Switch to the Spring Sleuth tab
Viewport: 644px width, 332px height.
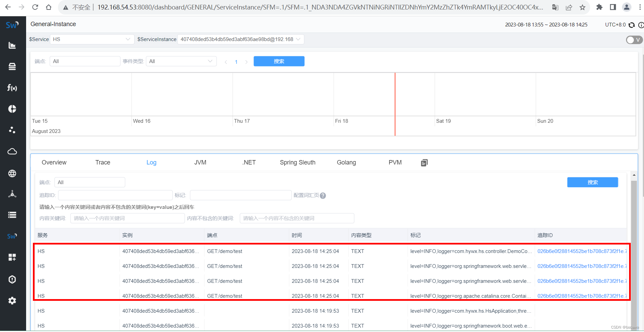(x=298, y=162)
